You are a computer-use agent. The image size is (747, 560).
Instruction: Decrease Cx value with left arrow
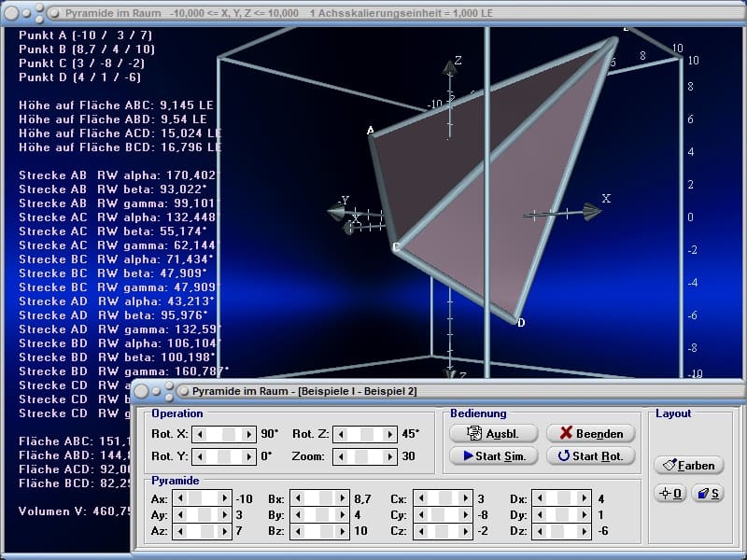[420, 498]
